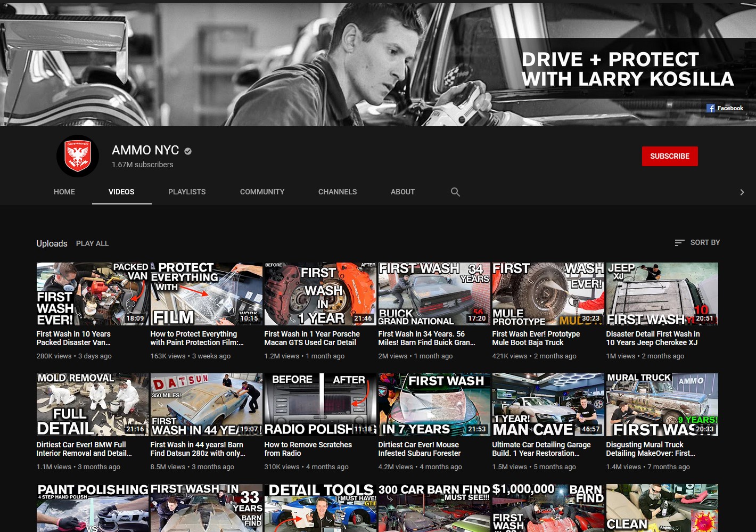Open the $1,000,000 Barn Find thumbnail
Viewport: 756px width, 532px height.
click(x=548, y=508)
